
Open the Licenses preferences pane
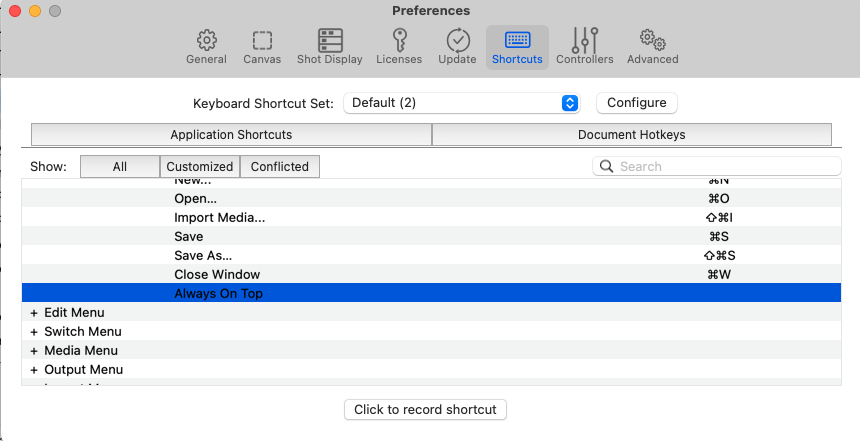[399, 47]
